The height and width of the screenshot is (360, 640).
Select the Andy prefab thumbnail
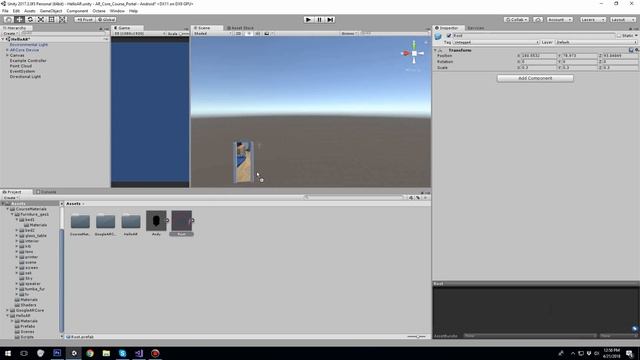pos(156,221)
